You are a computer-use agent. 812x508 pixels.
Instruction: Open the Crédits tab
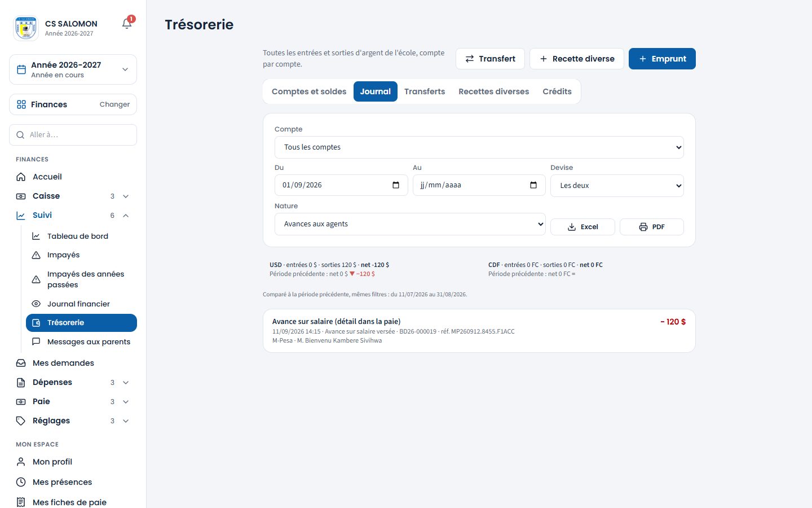click(x=557, y=91)
